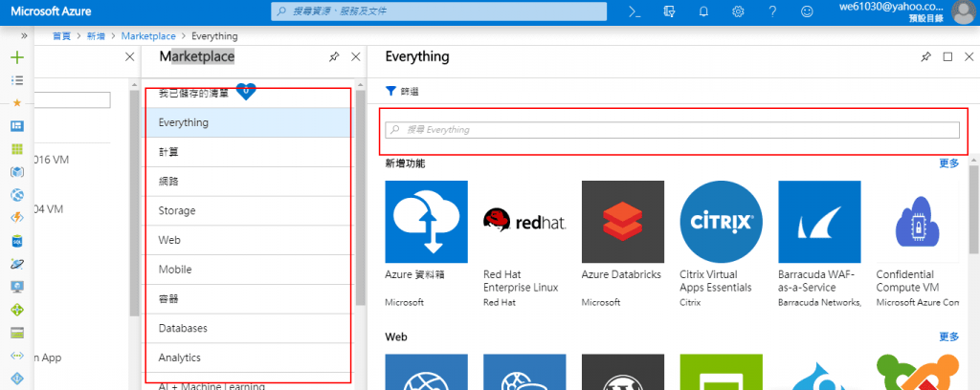Open Barracuda WAF-as-a-Service tile
980x390 pixels.
click(x=819, y=244)
